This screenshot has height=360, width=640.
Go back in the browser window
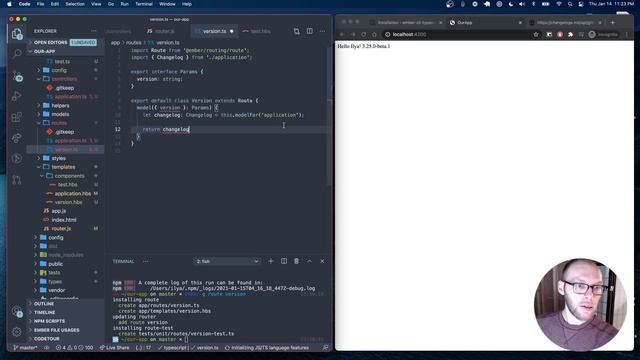coord(342,35)
